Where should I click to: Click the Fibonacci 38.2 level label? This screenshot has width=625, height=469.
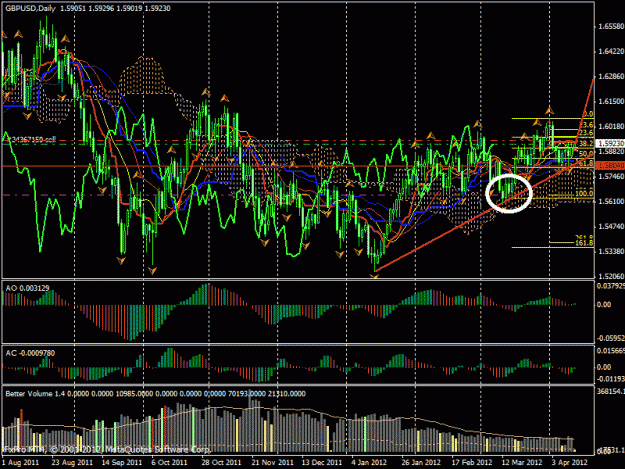click(x=586, y=143)
